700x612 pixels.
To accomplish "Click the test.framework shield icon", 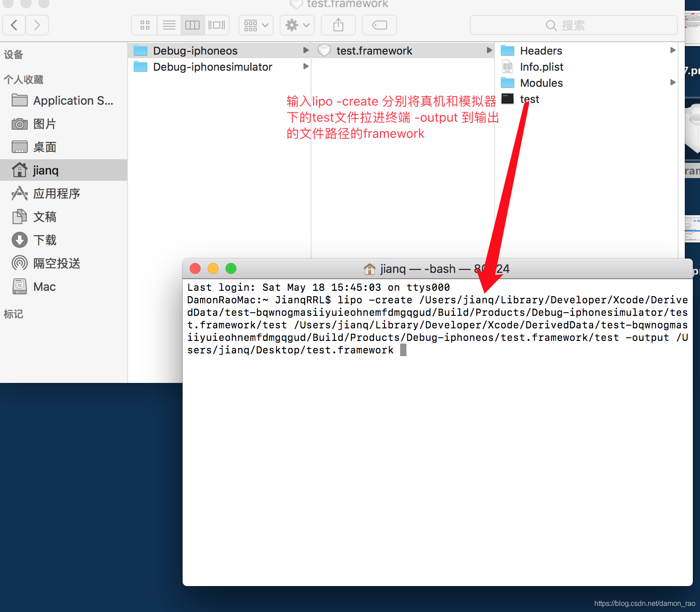I will (324, 51).
